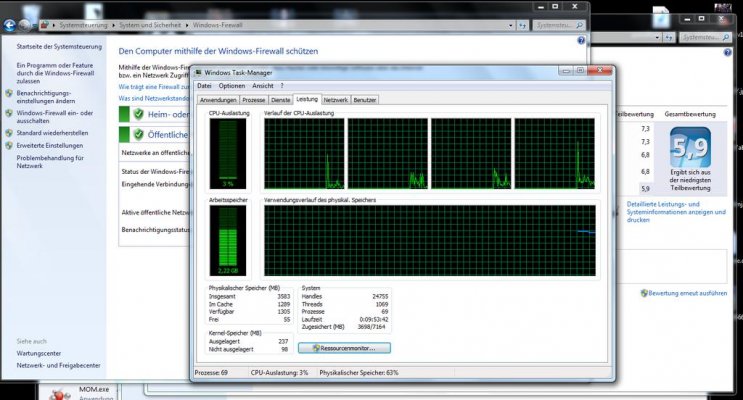
Task: Open Erweiterte Einstellungen link
Action: point(50,145)
